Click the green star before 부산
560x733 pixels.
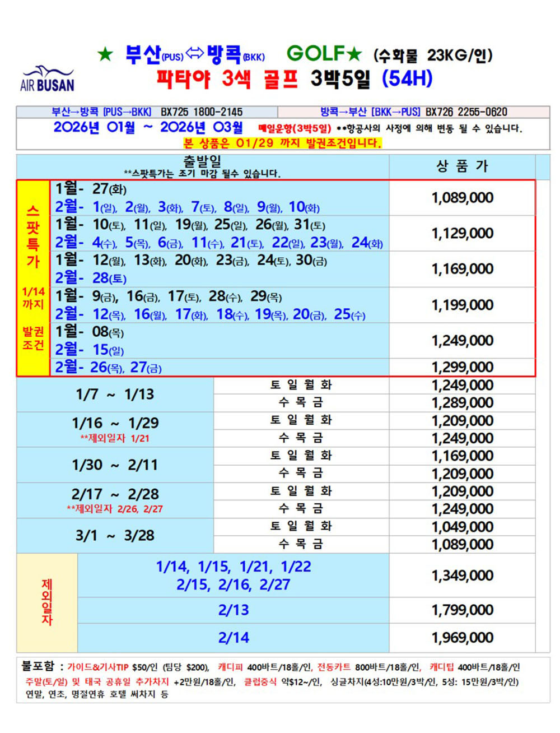tap(105, 55)
